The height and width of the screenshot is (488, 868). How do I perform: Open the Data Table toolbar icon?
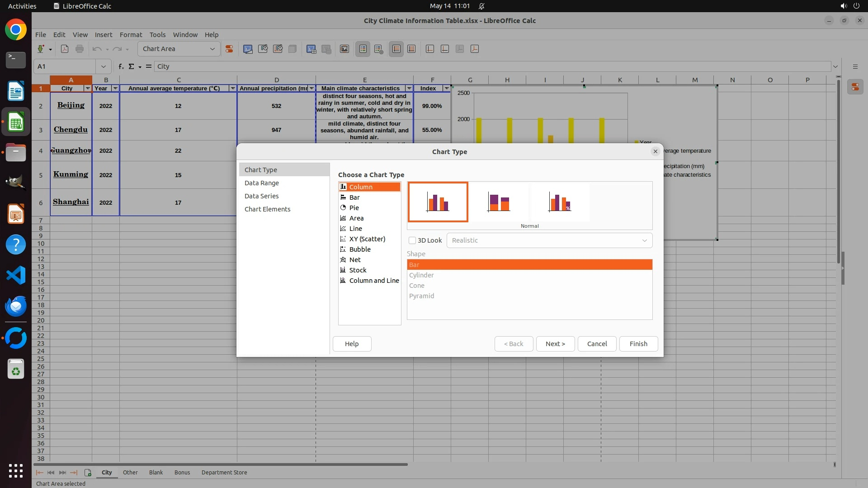(326, 49)
